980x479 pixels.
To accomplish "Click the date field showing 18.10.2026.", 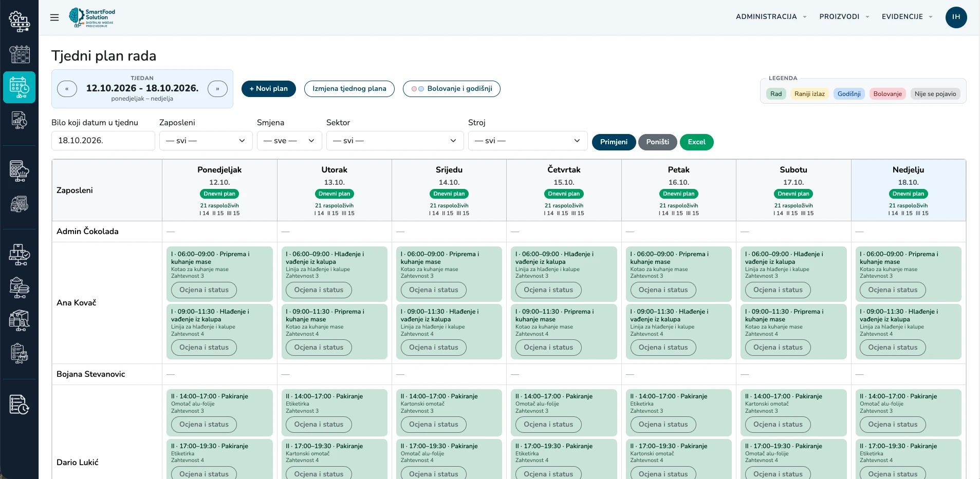I will [x=103, y=141].
